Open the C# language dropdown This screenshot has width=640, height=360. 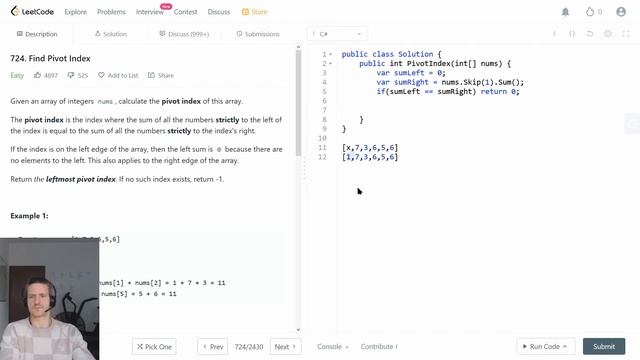pos(337,34)
